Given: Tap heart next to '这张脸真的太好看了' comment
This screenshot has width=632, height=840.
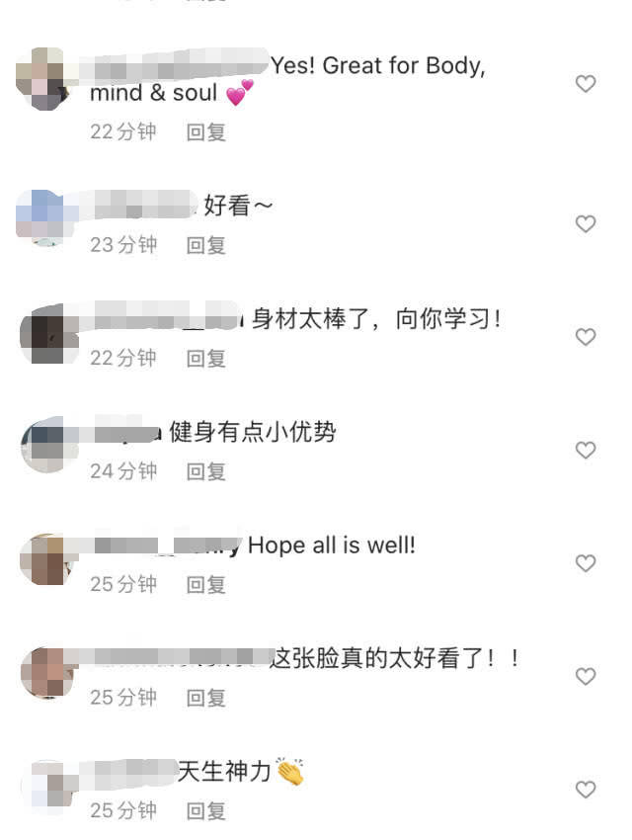Looking at the screenshot, I should click(586, 676).
